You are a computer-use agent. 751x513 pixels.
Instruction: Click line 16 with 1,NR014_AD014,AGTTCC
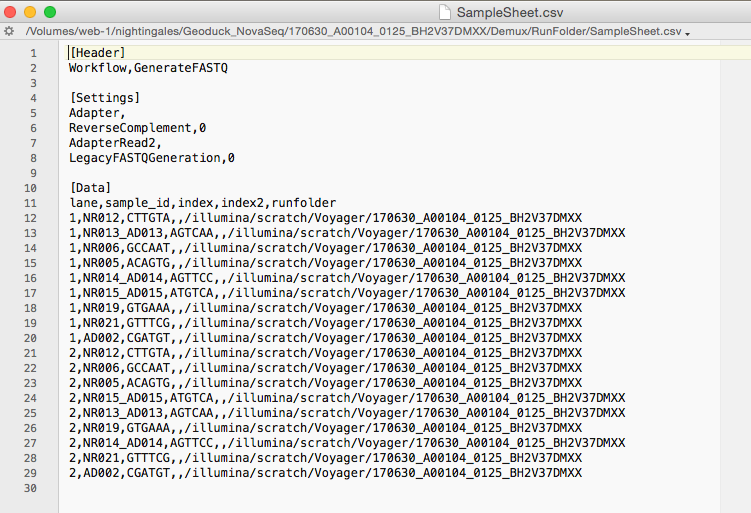click(347, 278)
